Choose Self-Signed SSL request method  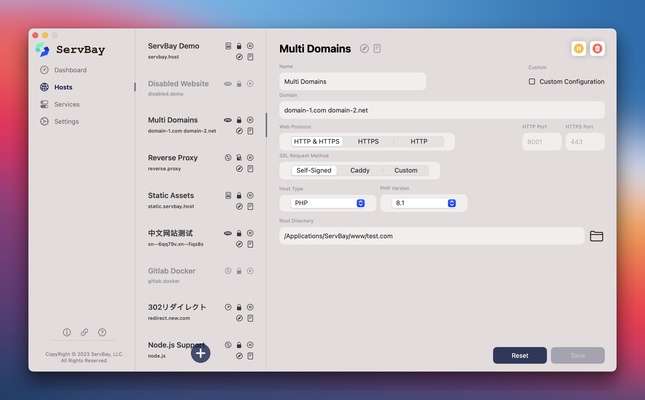(314, 170)
